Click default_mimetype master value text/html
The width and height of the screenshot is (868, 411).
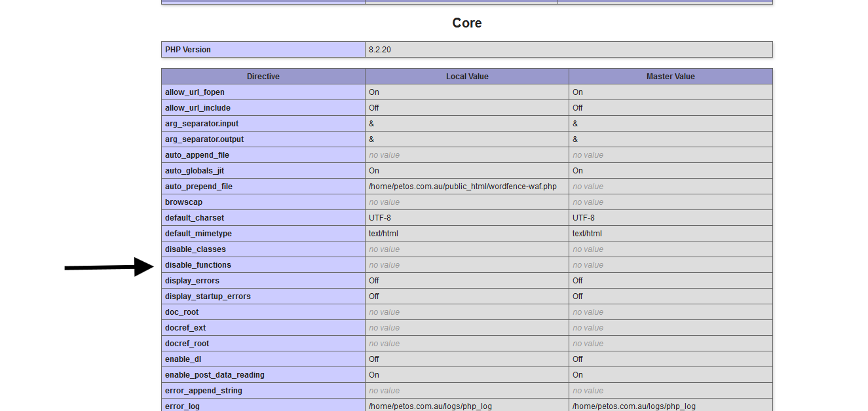point(587,234)
